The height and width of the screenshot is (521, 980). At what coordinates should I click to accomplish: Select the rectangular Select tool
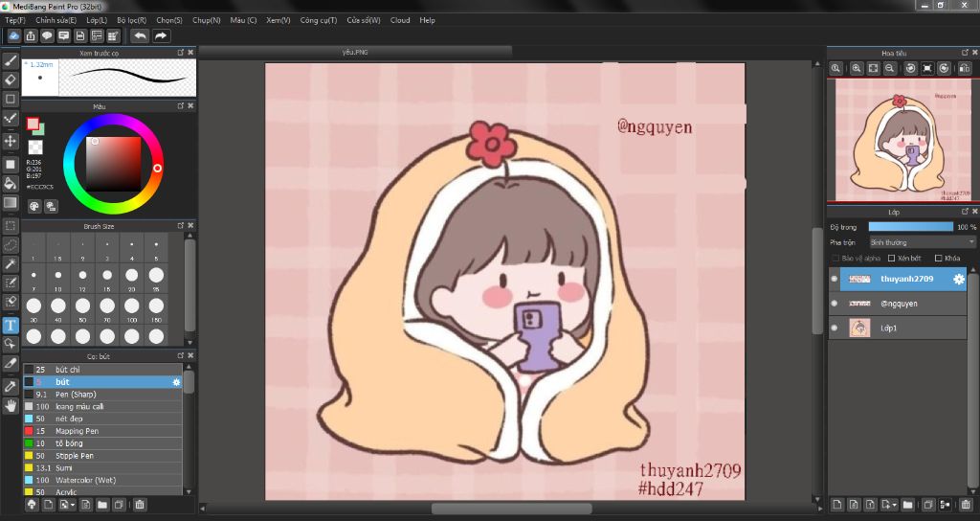tap(10, 226)
